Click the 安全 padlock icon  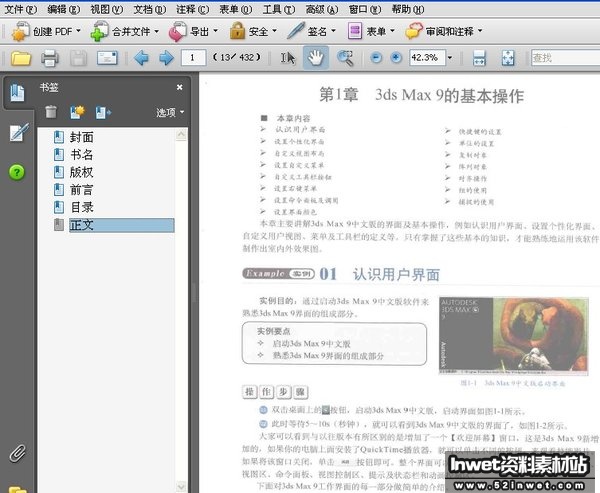pos(237,31)
